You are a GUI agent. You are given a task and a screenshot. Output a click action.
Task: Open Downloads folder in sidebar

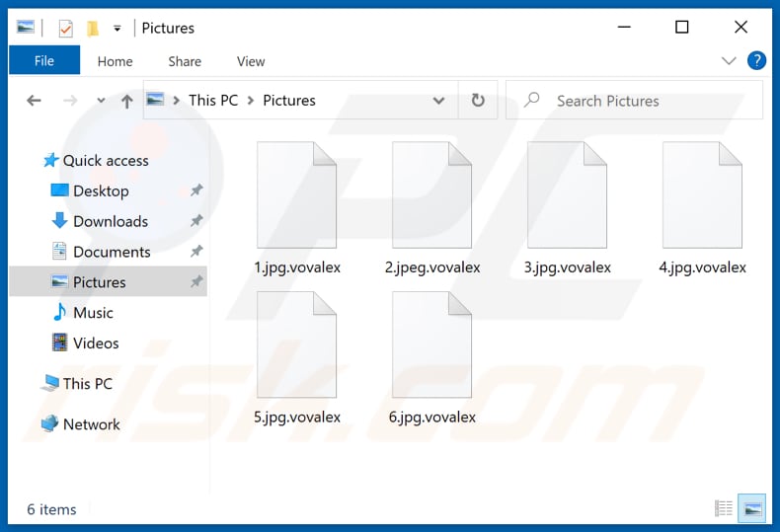click(x=110, y=221)
